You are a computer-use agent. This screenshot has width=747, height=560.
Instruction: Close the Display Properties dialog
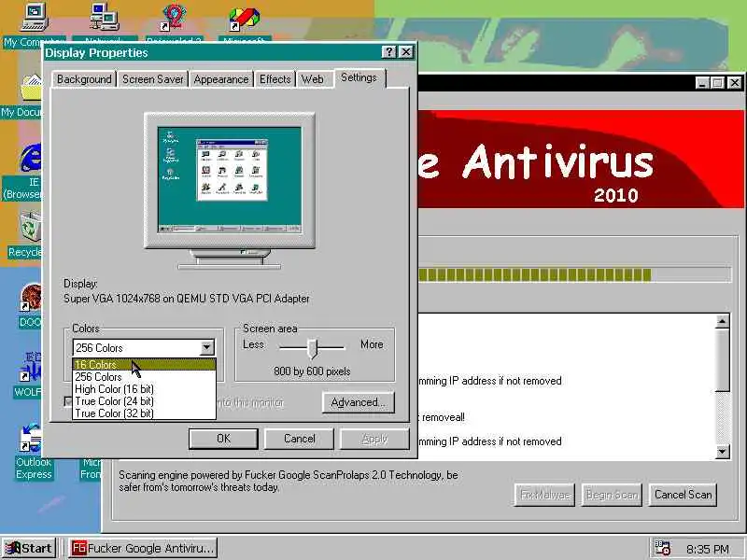click(x=406, y=52)
